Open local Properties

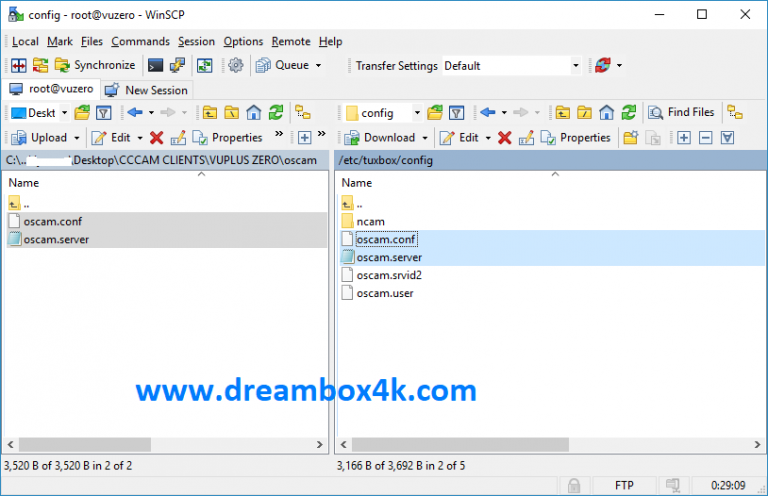click(227, 138)
